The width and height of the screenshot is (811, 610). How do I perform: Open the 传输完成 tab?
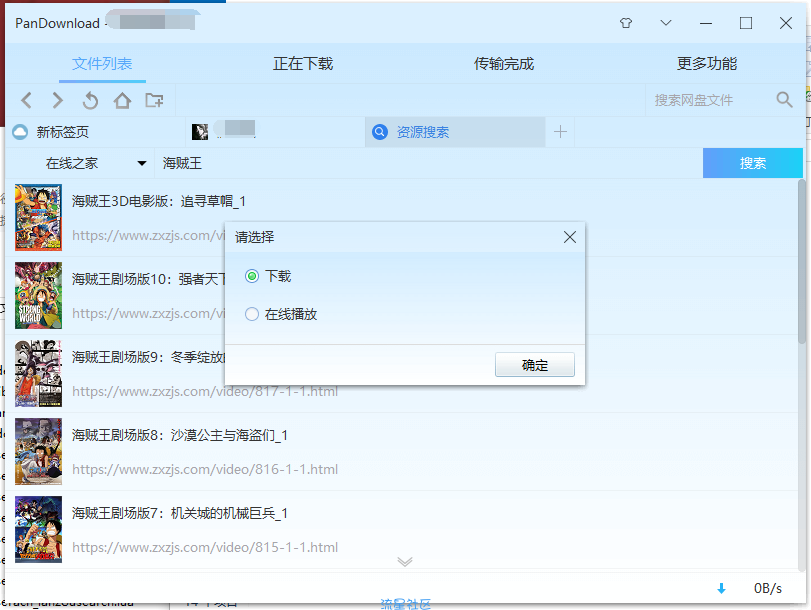click(x=504, y=63)
